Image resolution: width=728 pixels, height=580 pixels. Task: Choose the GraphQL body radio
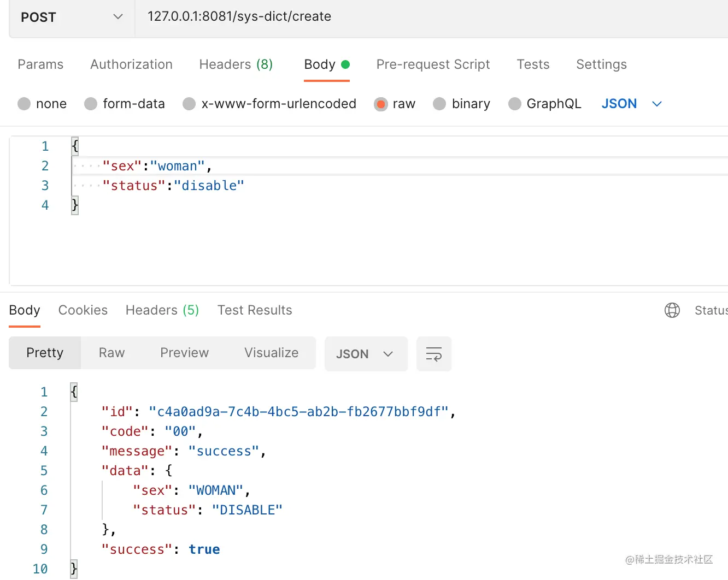tap(514, 104)
